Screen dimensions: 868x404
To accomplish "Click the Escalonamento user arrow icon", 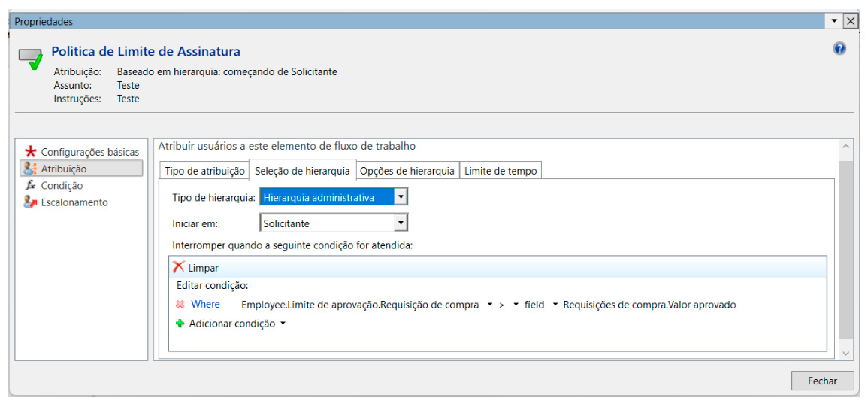I will click(x=30, y=202).
